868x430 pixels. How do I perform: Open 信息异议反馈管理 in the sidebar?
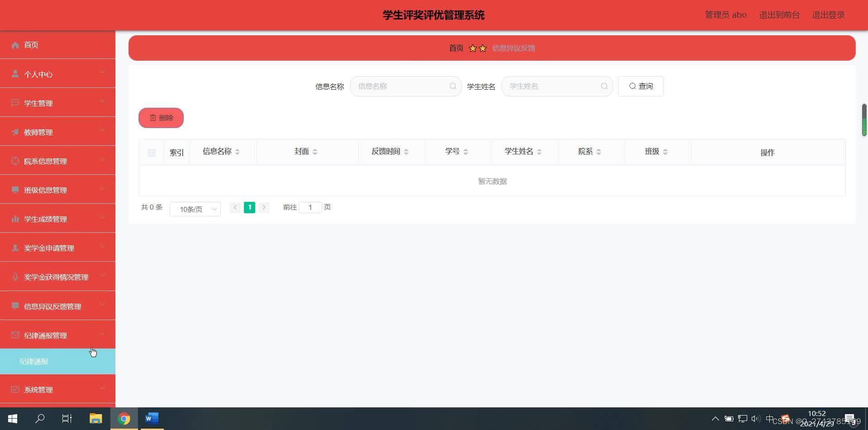[x=57, y=306]
